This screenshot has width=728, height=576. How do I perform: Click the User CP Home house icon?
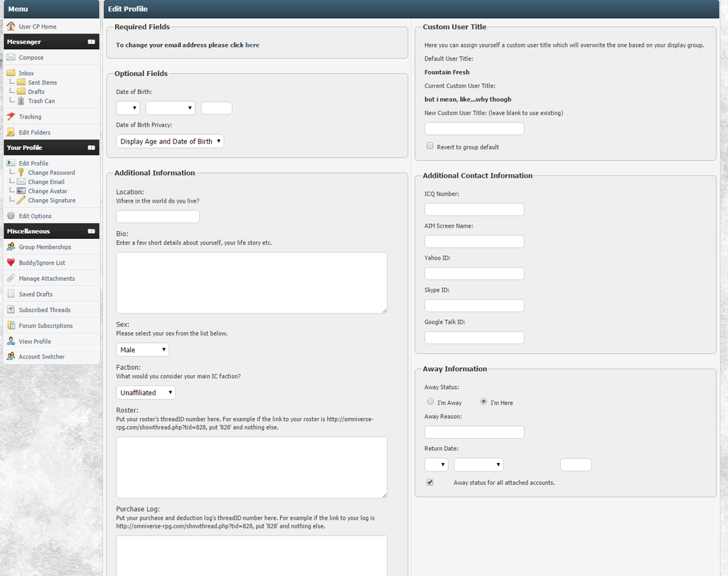pyautogui.click(x=11, y=26)
